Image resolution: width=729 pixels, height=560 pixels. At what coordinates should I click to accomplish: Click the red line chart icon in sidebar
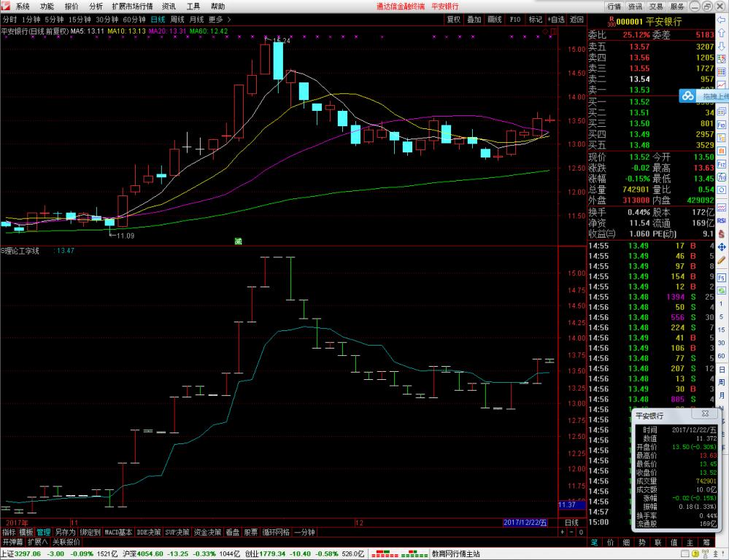722,85
